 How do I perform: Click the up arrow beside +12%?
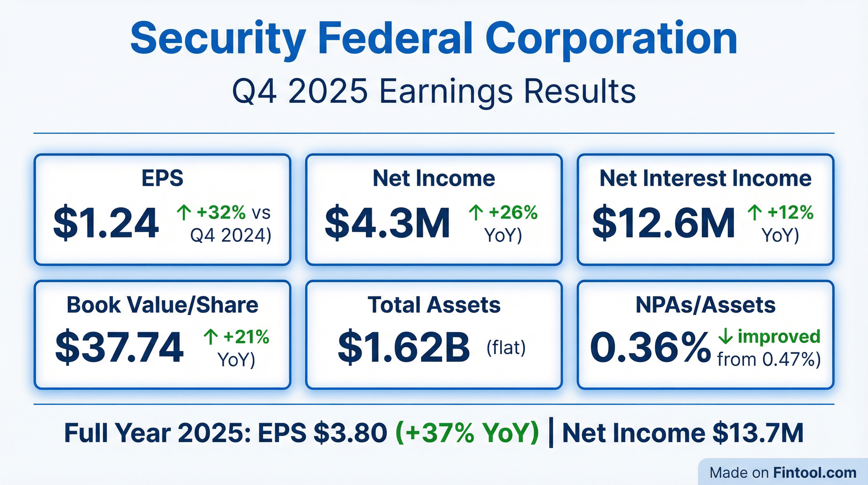tap(755, 213)
